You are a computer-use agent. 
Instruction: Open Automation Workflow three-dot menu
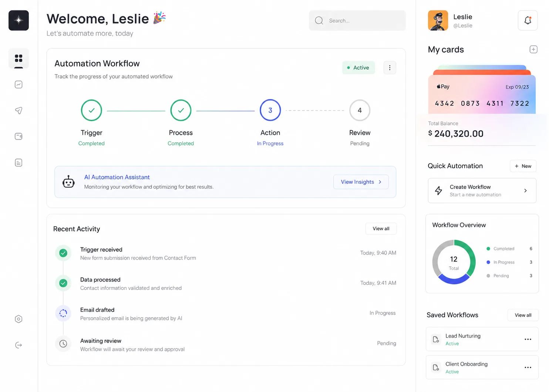390,68
